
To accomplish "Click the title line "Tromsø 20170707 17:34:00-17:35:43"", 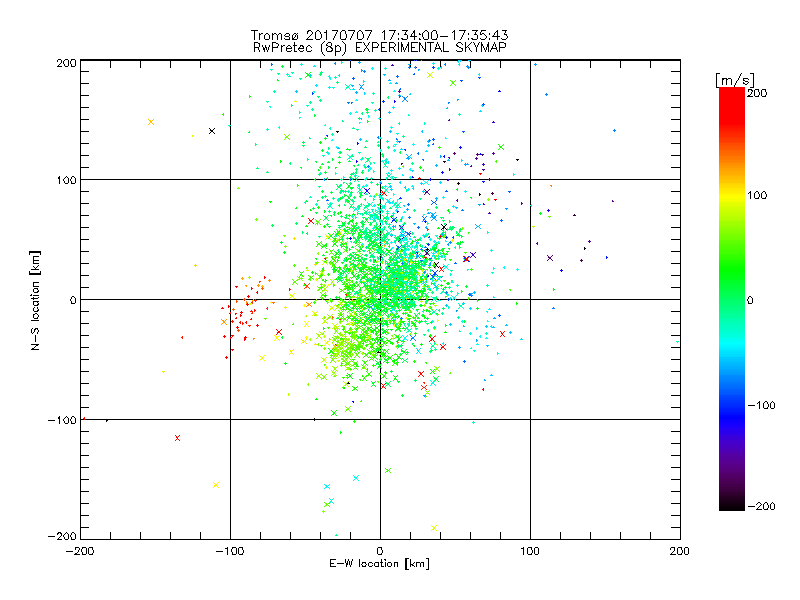I will point(379,35).
